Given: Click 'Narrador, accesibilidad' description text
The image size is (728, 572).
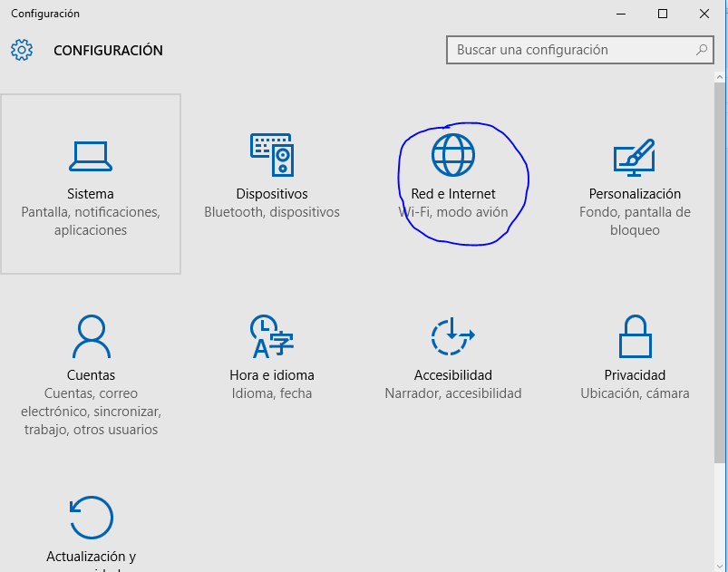Looking at the screenshot, I should (x=453, y=393).
